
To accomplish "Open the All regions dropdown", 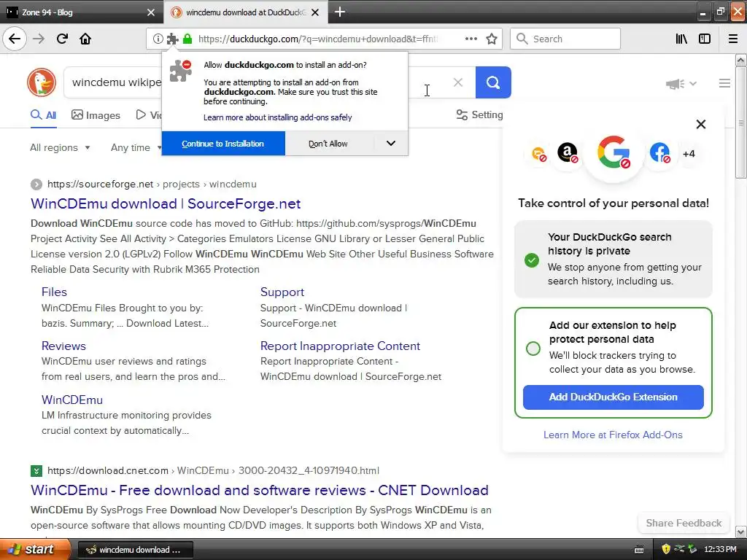I will (x=60, y=147).
